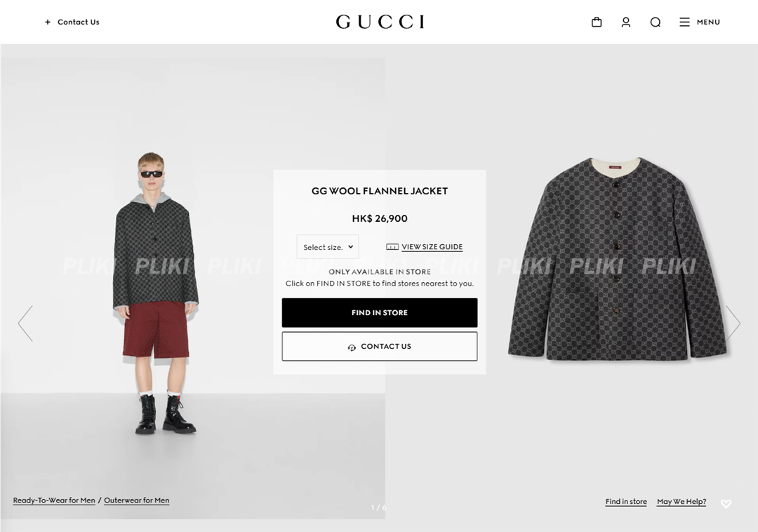Viewport: 758px width, 532px height.
Task: Toggle the wishlist heart icon
Action: click(726, 503)
